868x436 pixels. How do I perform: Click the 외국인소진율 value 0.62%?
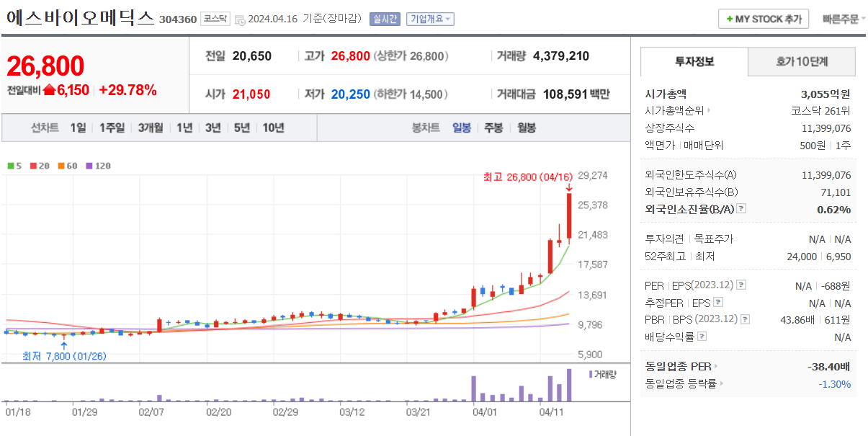(833, 210)
